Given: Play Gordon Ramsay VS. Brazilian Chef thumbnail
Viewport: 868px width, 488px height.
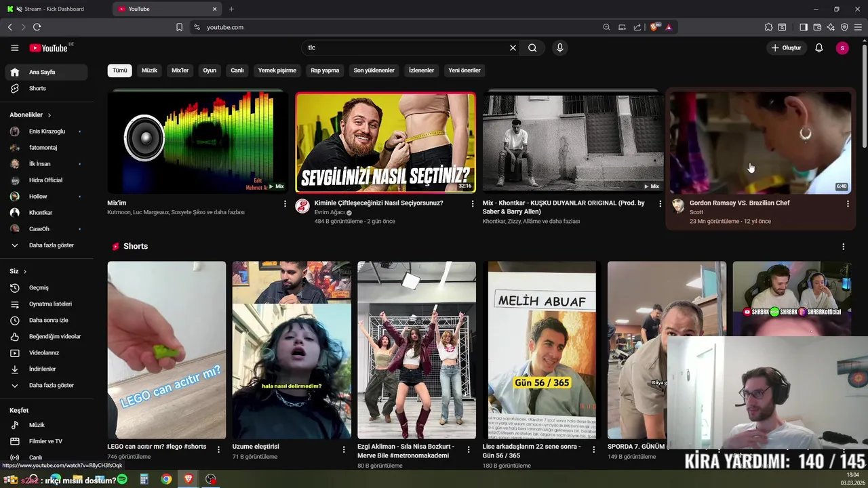Looking at the screenshot, I should [760, 143].
